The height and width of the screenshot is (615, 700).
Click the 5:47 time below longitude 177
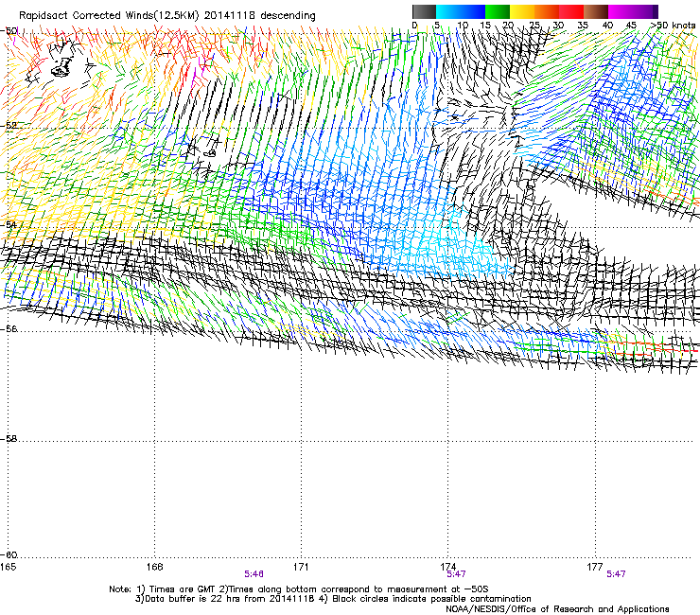(x=616, y=574)
